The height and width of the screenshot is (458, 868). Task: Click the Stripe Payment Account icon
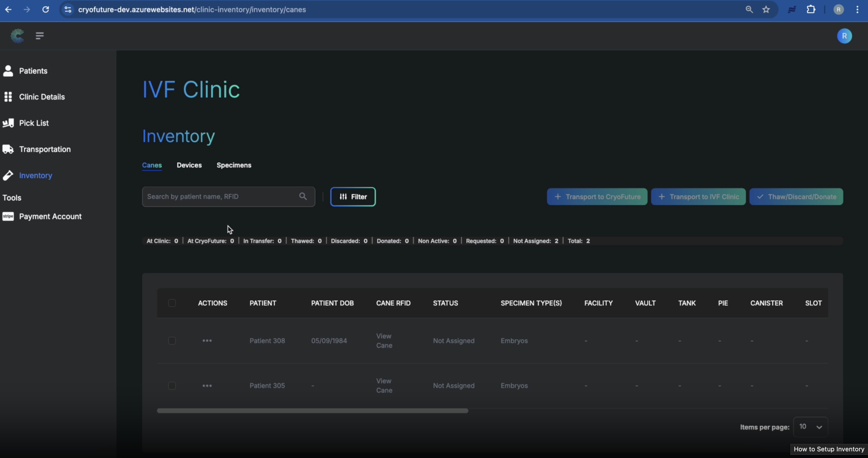click(x=8, y=216)
